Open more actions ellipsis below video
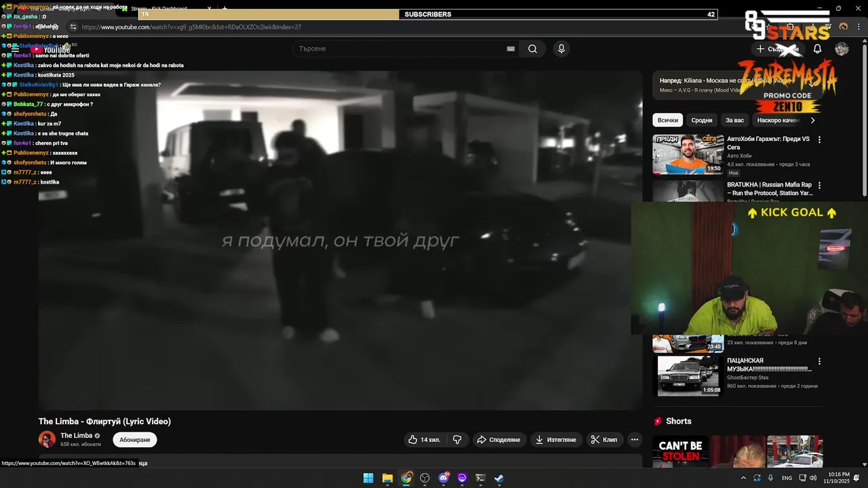Viewport: 868px width, 488px height. (635, 440)
